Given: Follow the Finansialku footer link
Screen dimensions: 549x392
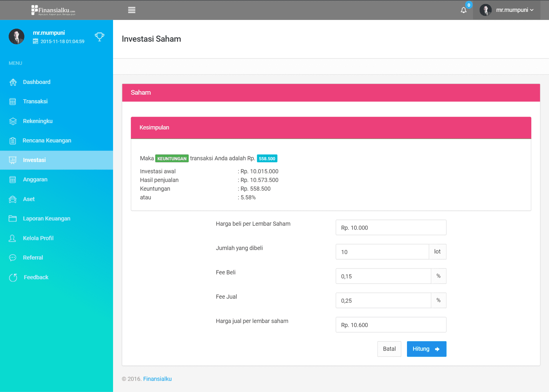Looking at the screenshot, I should (x=157, y=379).
